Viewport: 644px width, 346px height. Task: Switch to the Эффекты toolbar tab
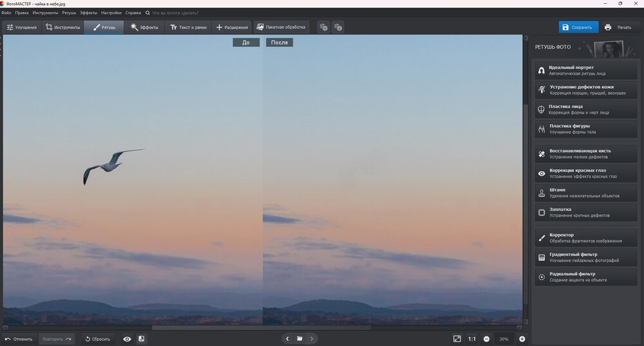point(144,28)
